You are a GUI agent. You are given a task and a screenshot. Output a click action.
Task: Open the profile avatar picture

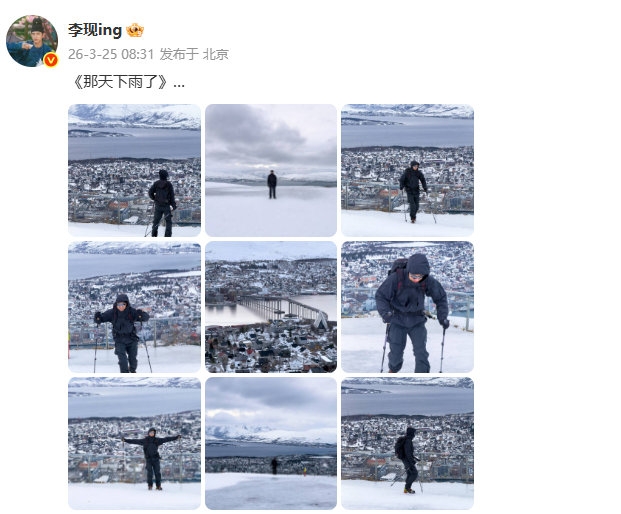coord(32,41)
